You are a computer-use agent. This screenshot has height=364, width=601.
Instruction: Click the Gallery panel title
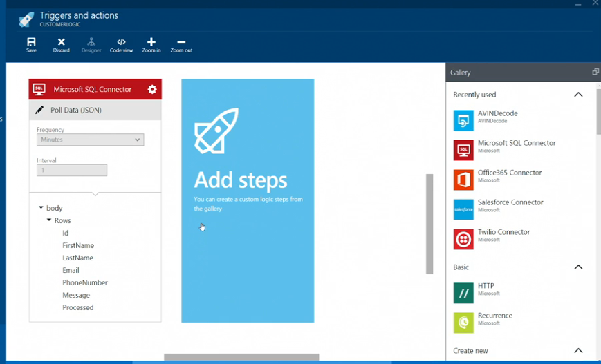pyautogui.click(x=460, y=73)
